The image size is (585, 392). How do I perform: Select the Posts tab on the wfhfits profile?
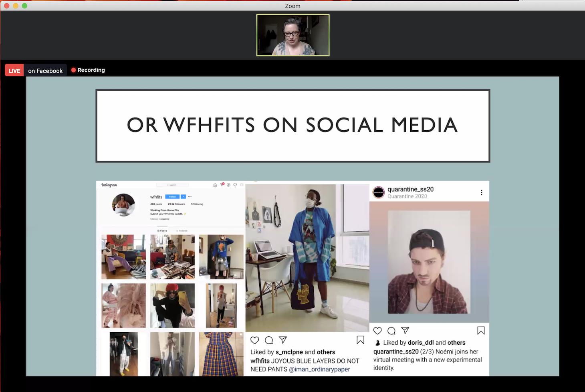(x=162, y=231)
